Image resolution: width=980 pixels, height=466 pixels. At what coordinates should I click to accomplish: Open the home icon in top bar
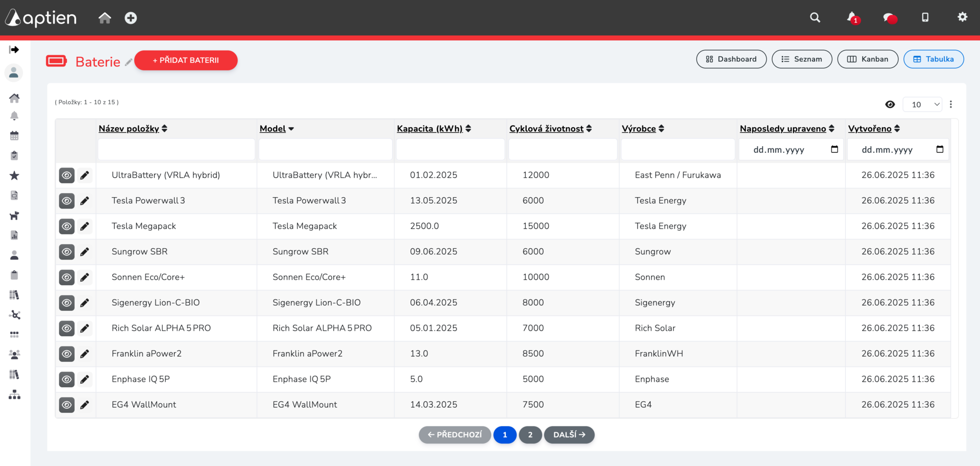coord(105,18)
